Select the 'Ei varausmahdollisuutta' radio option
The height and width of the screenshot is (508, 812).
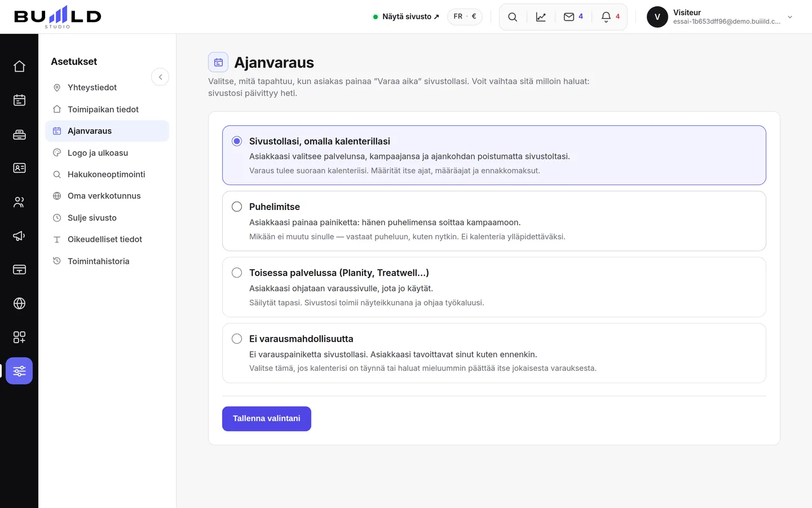click(x=237, y=339)
